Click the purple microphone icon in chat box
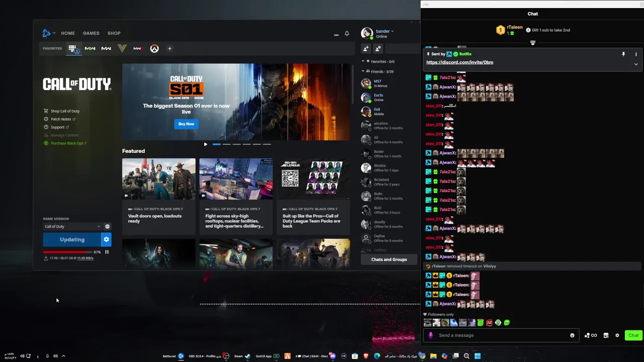 pos(431,335)
